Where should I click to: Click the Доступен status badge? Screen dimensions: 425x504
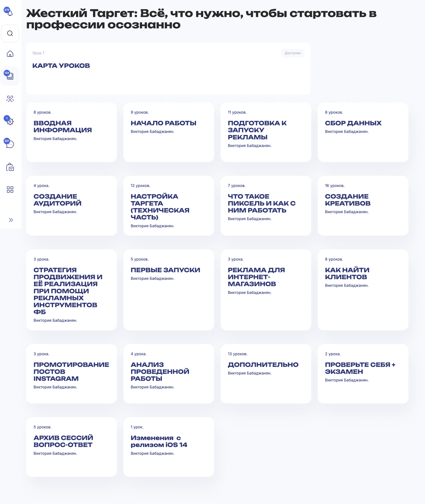pos(293,53)
